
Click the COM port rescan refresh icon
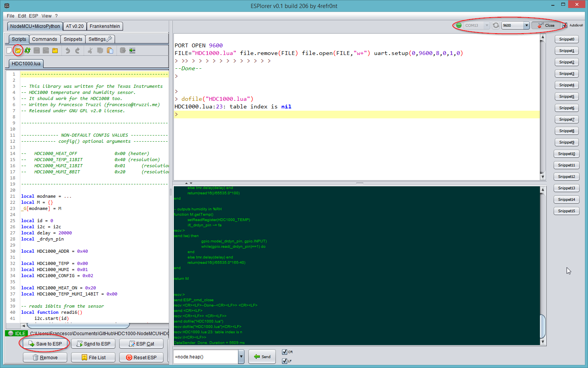pos(496,25)
